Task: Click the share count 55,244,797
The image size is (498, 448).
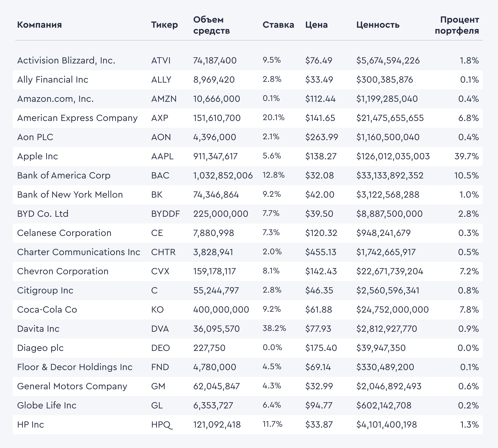Action: click(x=216, y=291)
